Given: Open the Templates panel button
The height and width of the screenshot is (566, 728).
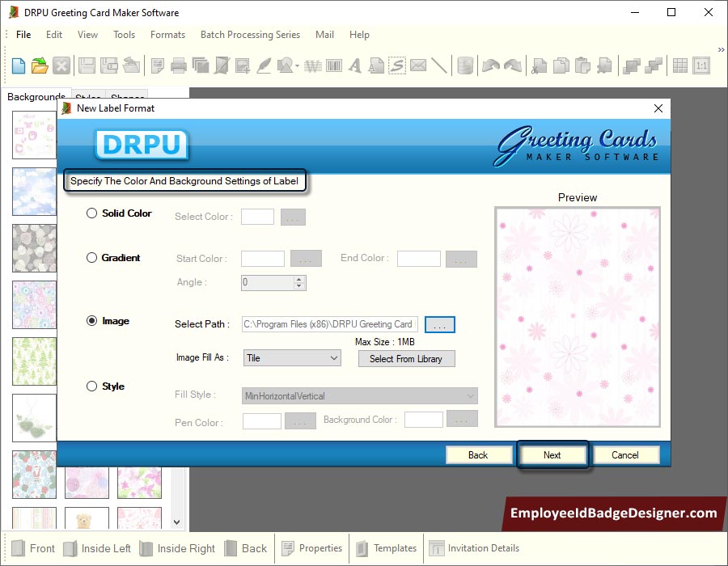Looking at the screenshot, I should (387, 548).
